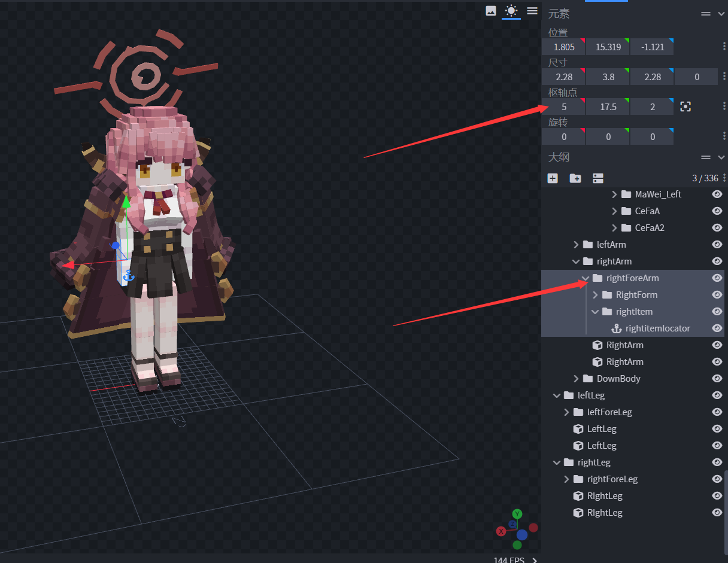Screen dimensions: 728x563
Task: Select the rightItem group label
Action: (x=635, y=312)
